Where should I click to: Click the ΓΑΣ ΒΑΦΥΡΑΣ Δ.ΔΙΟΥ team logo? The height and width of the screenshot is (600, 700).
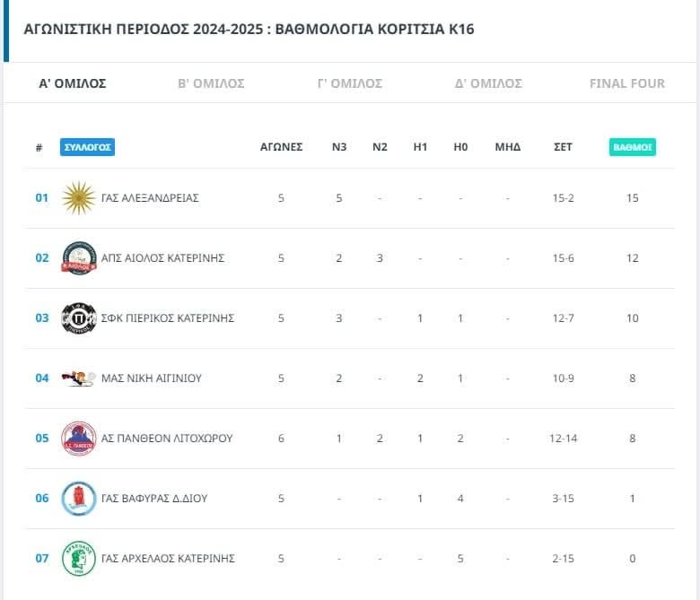[78, 499]
